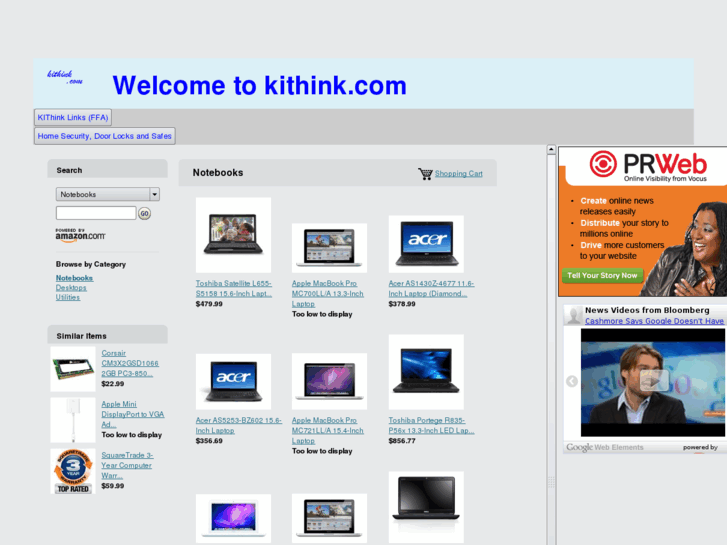
Task: Click the $378.99 price text
Action: point(402,304)
